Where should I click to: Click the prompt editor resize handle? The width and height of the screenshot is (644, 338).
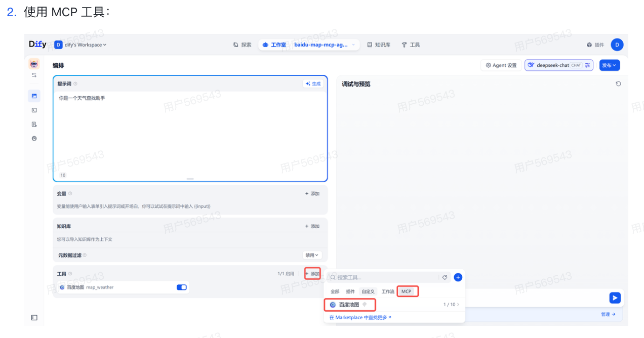tap(190, 179)
